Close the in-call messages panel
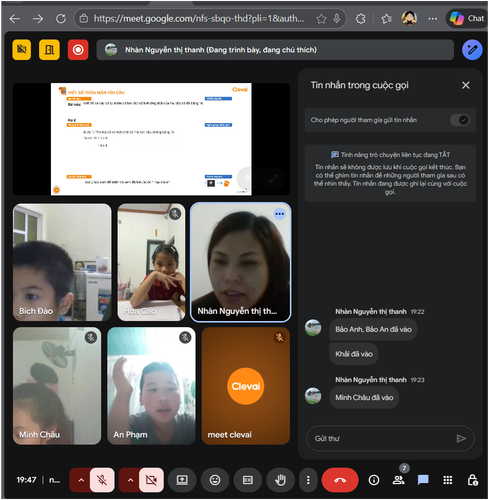Viewport: 489px width, 500px height. 466,85
